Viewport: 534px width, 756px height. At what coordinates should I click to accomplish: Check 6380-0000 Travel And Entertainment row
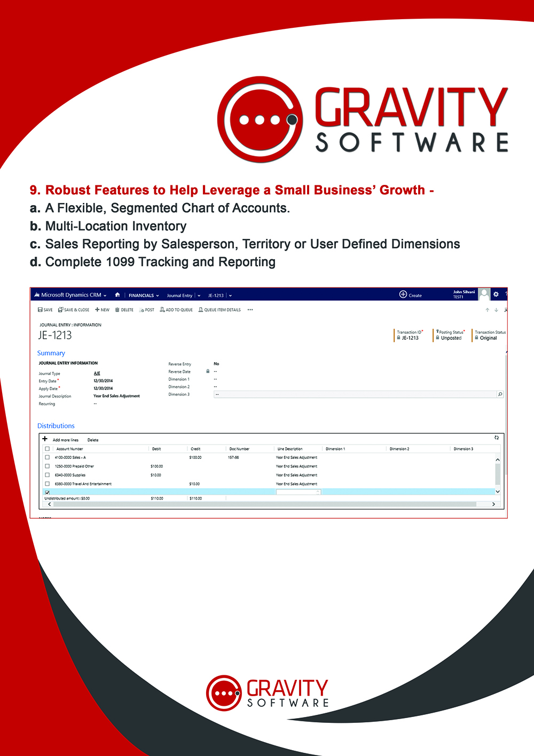click(x=47, y=484)
